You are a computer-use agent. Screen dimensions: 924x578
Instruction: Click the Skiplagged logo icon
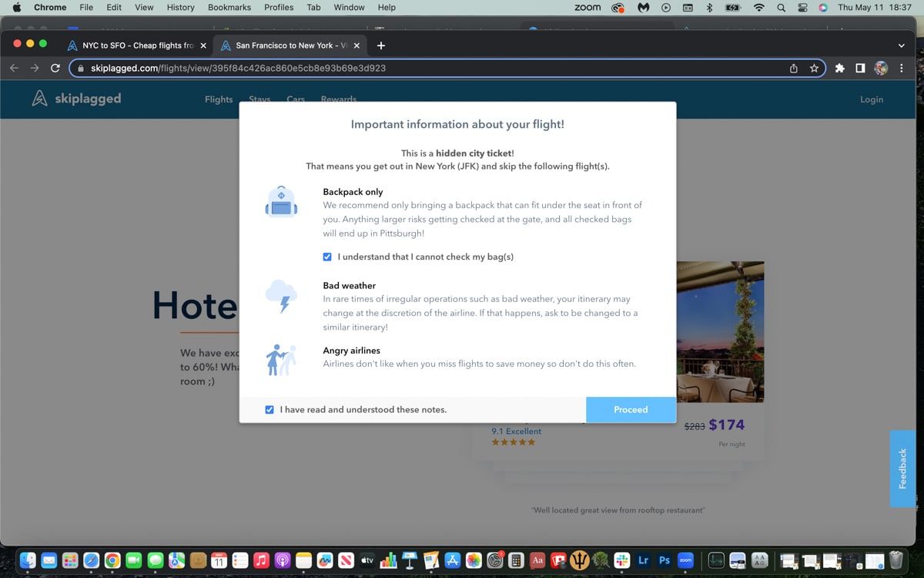click(x=40, y=99)
